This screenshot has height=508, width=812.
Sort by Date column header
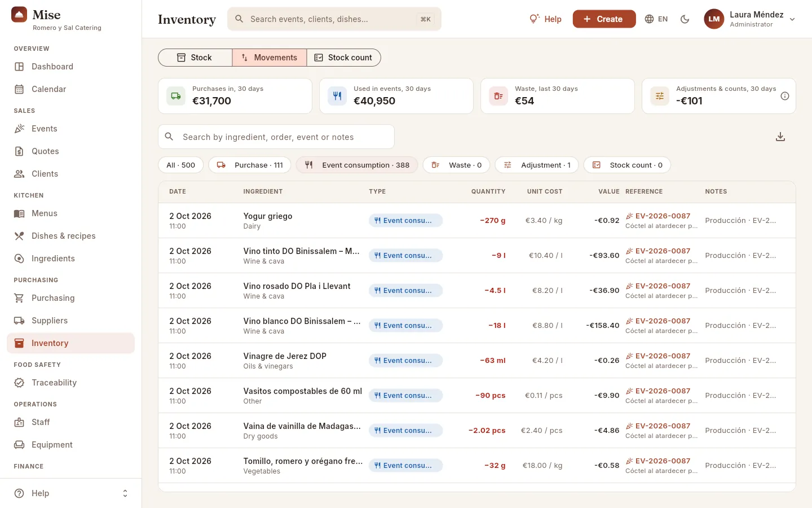coord(178,191)
